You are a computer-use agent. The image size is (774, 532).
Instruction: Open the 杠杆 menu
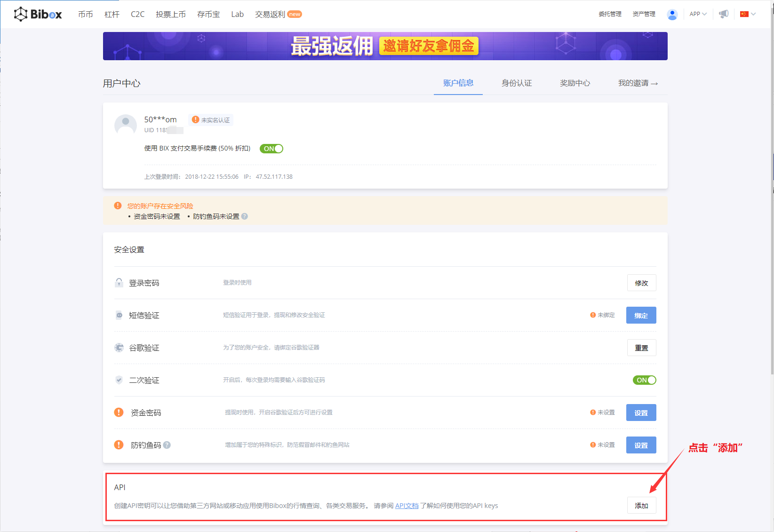pyautogui.click(x=112, y=15)
